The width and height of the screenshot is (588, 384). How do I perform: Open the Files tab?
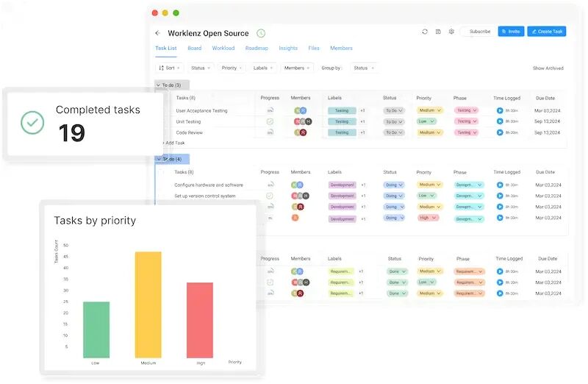pyautogui.click(x=314, y=48)
